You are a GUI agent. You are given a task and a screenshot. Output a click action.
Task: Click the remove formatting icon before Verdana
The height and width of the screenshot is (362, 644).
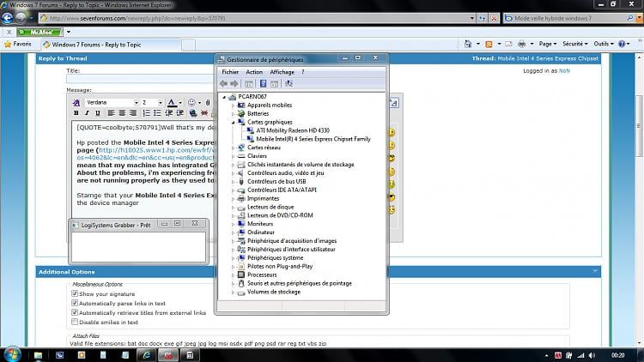pos(76,102)
